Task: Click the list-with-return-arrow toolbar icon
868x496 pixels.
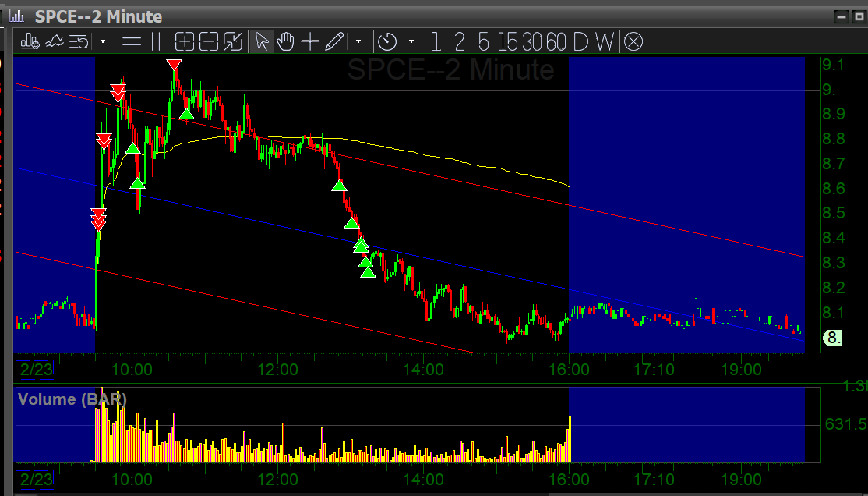Action: click(79, 41)
